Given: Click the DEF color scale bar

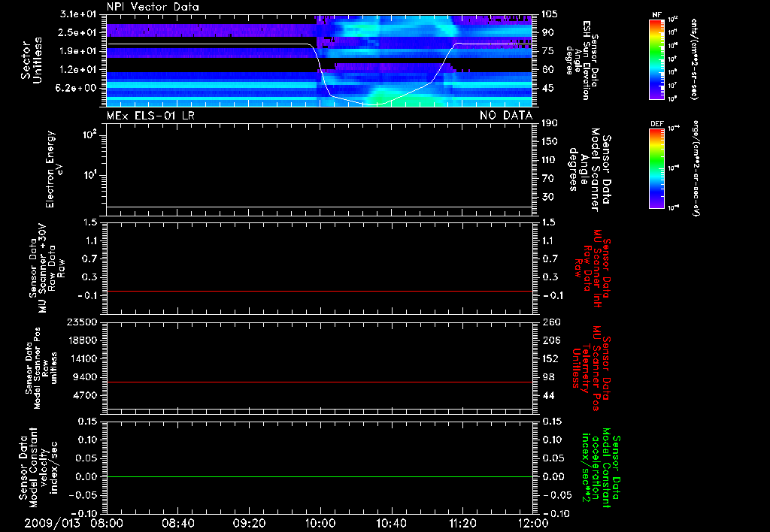Looking at the screenshot, I should [656, 168].
